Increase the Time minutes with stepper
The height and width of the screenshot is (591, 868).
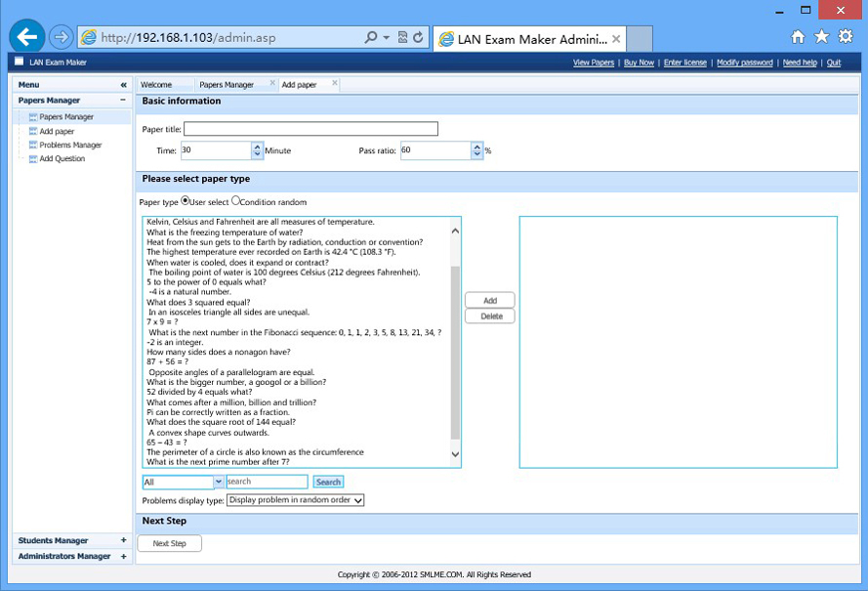258,147
